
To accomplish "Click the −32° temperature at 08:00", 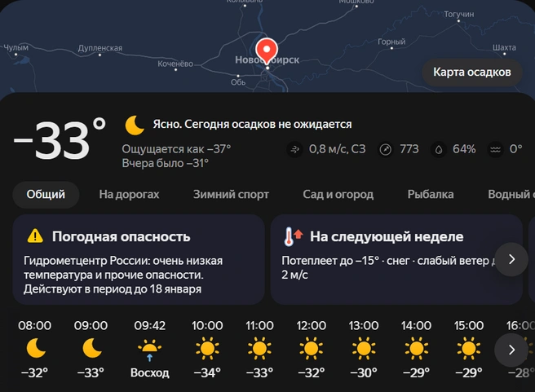I will pyautogui.click(x=35, y=373).
